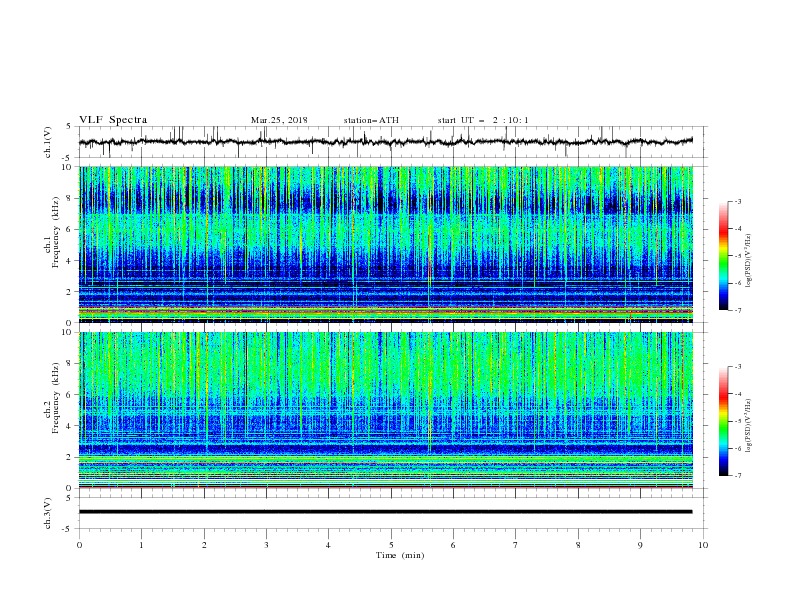
Task: Click the time axis tick label "1"
Action: click(x=141, y=545)
